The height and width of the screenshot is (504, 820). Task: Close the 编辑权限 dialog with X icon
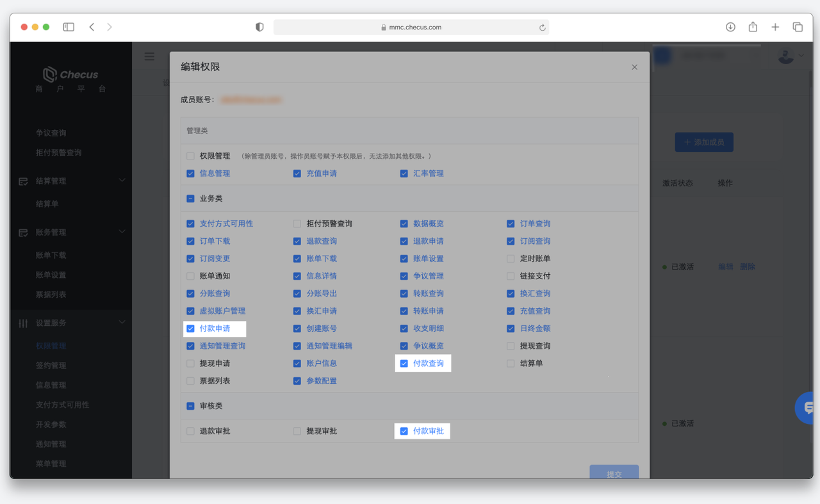pos(634,67)
